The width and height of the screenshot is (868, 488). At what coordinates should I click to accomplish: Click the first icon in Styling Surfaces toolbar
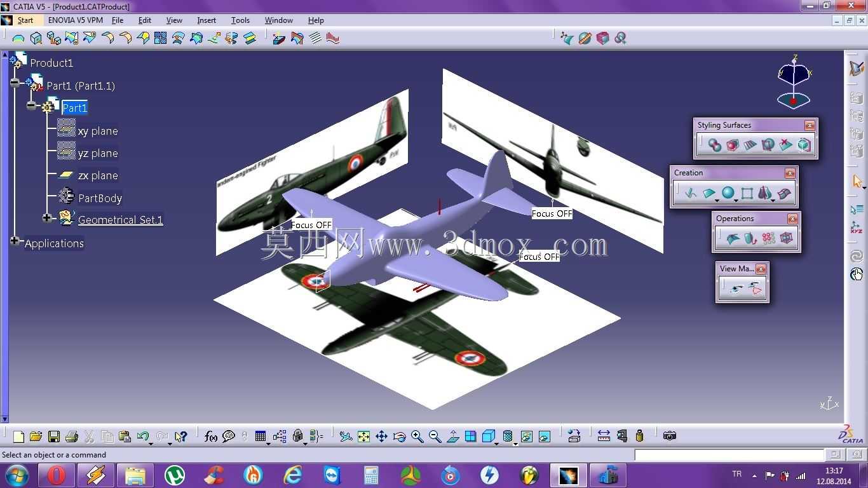[x=715, y=145]
